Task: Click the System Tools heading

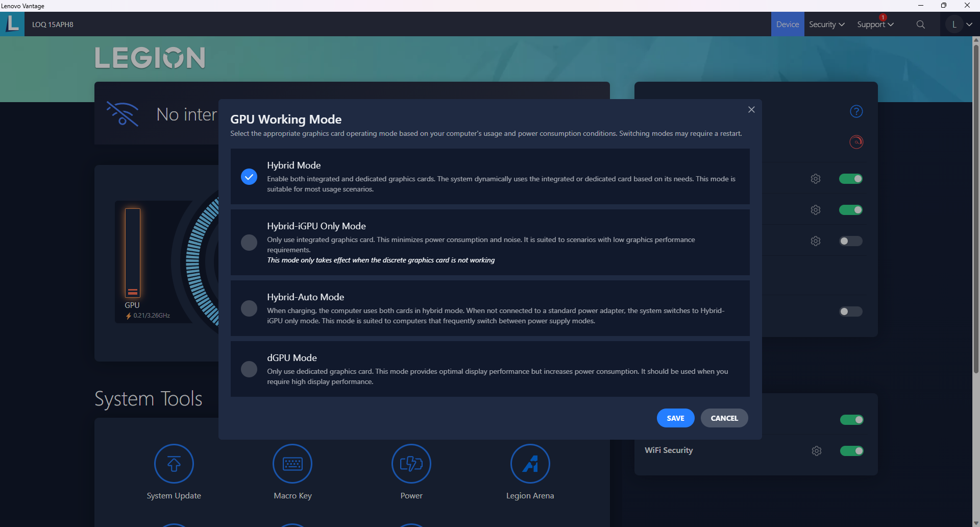Action: coord(149,399)
